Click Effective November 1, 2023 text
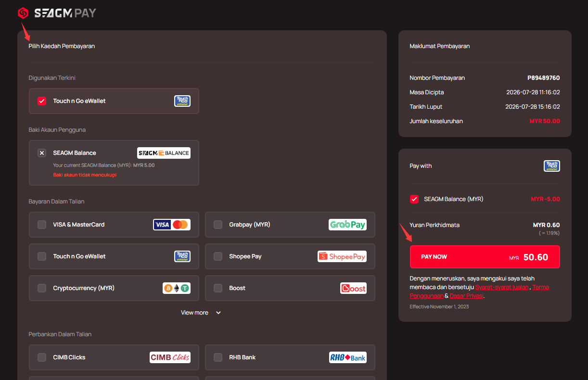The height and width of the screenshot is (380, 588). 439,306
